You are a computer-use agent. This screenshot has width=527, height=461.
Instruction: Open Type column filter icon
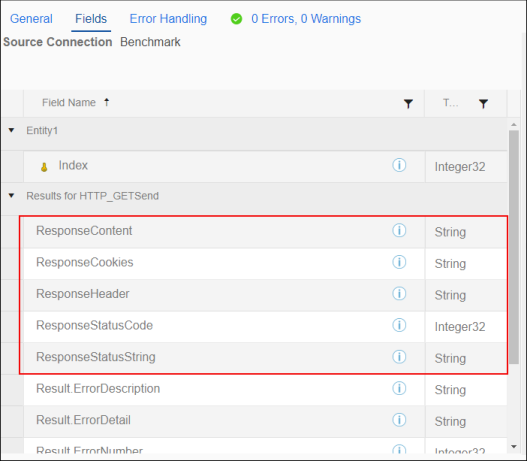[483, 104]
